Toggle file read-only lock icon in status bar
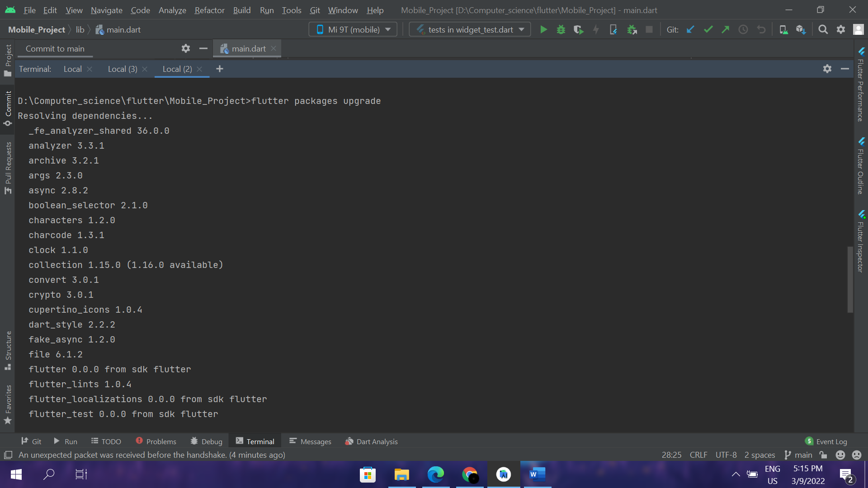Viewport: 868px width, 488px height. (823, 455)
